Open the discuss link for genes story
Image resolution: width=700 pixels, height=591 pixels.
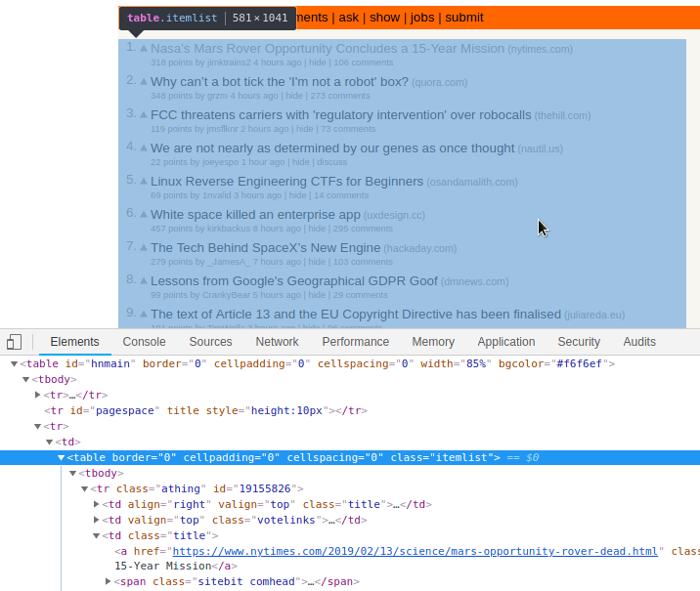click(332, 162)
